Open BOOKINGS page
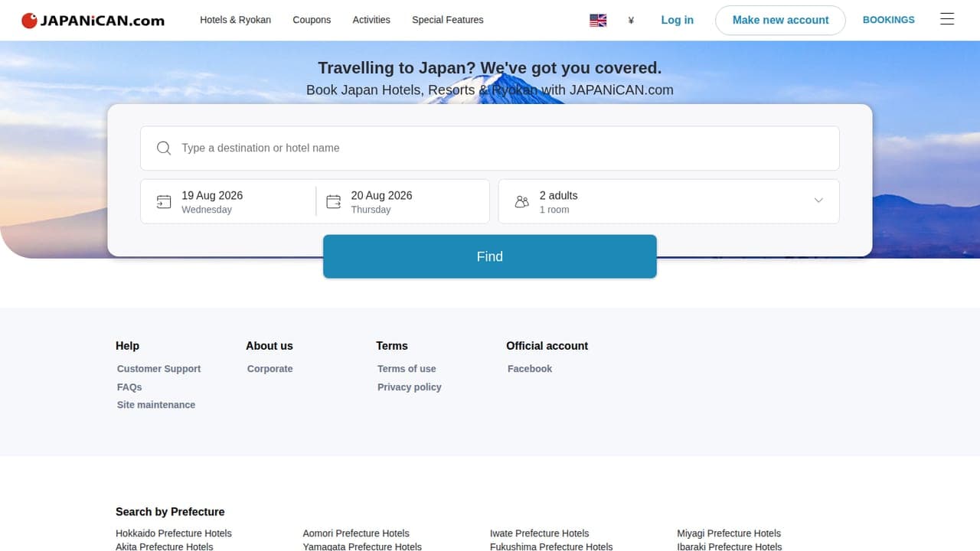The image size is (980, 551). click(889, 20)
